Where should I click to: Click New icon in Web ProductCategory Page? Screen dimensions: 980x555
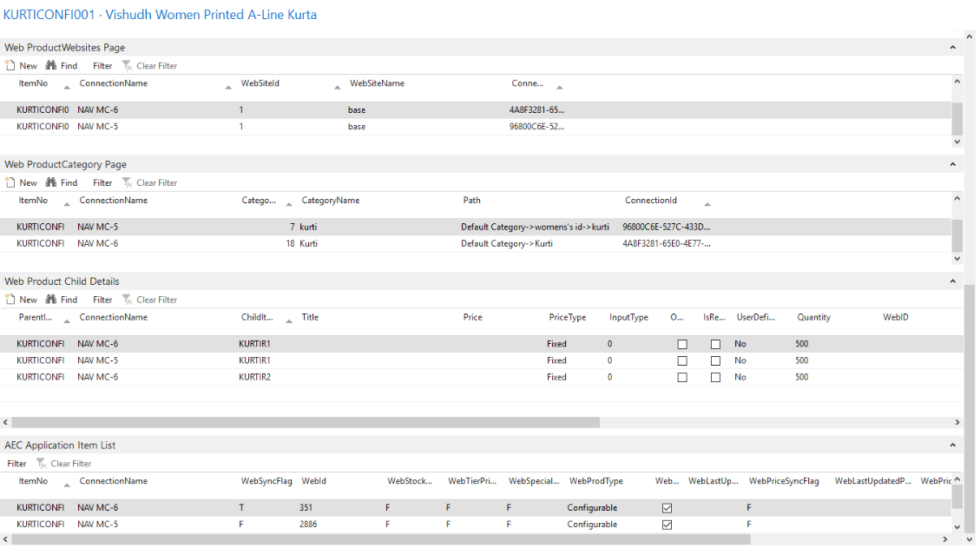tap(11, 183)
